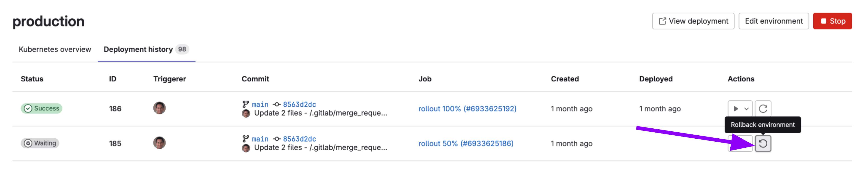Click the main branch link on deployment 186
This screenshot has width=868, height=176.
point(260,104)
